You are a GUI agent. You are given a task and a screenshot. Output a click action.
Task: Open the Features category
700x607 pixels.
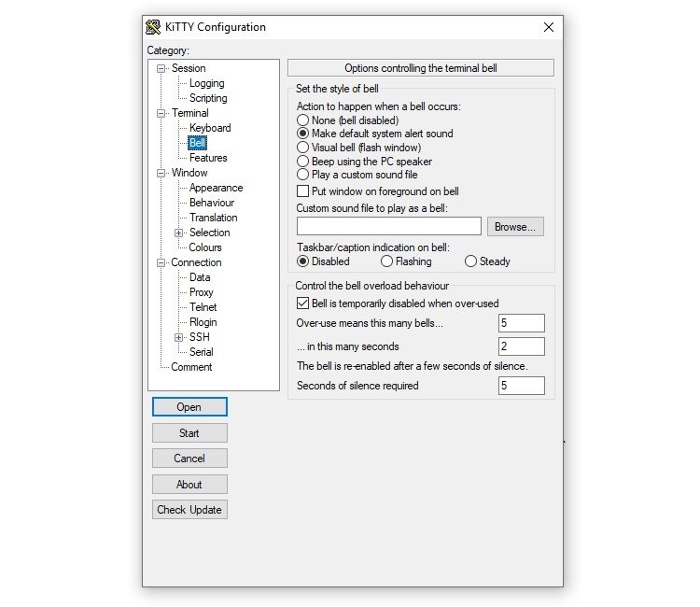208,158
